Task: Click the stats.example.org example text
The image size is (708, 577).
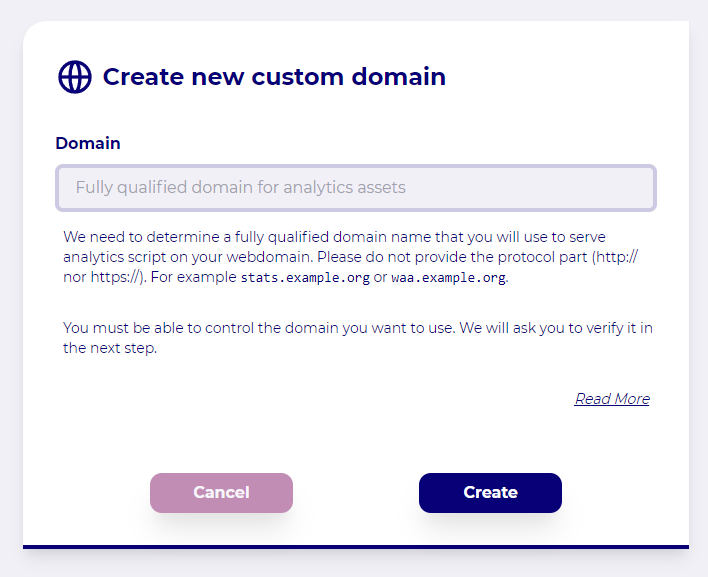Action: tap(305, 277)
